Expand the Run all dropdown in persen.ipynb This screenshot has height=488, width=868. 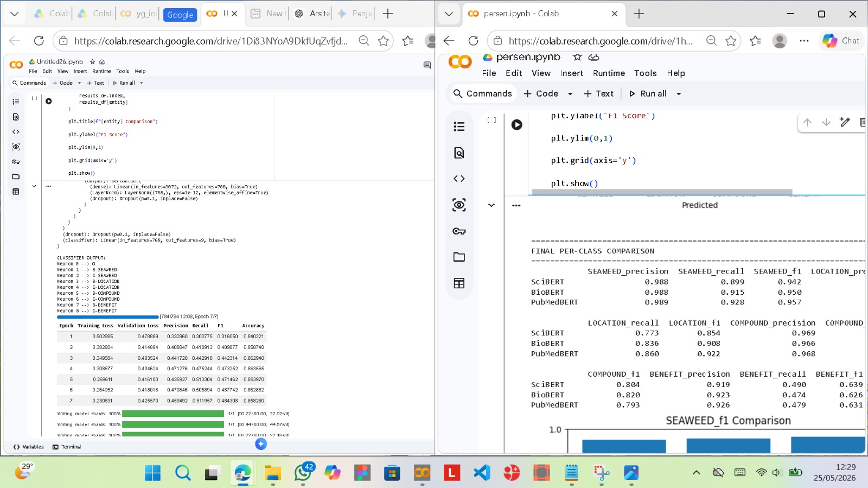point(679,94)
